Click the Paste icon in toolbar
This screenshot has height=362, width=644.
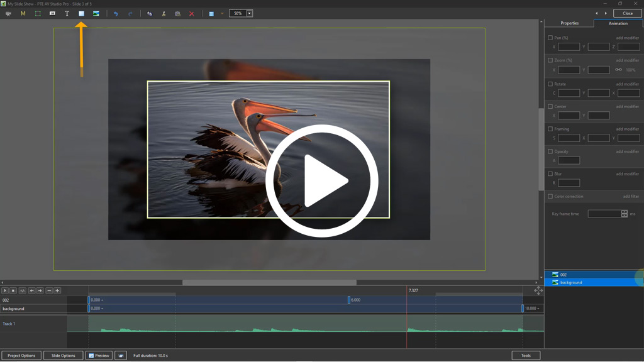[177, 14]
